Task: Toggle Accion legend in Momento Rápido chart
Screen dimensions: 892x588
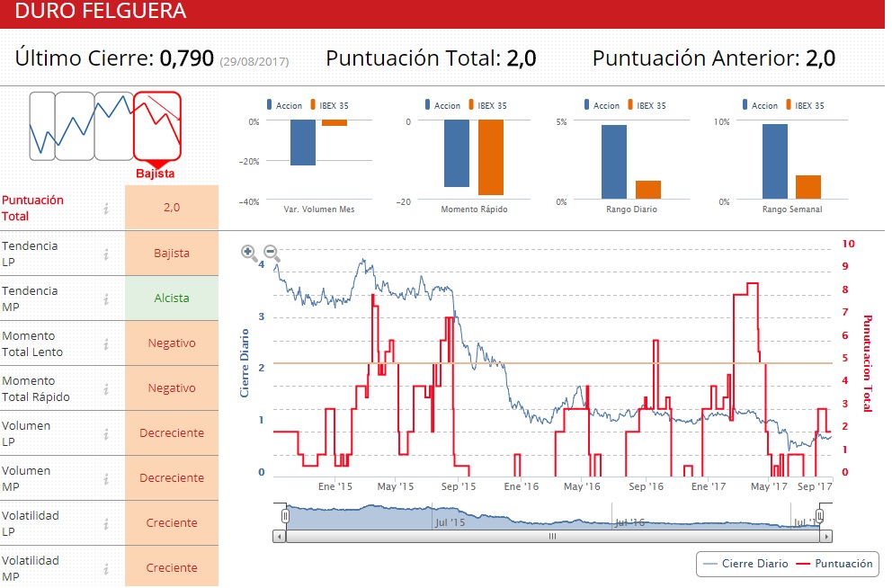Action: coord(442,105)
